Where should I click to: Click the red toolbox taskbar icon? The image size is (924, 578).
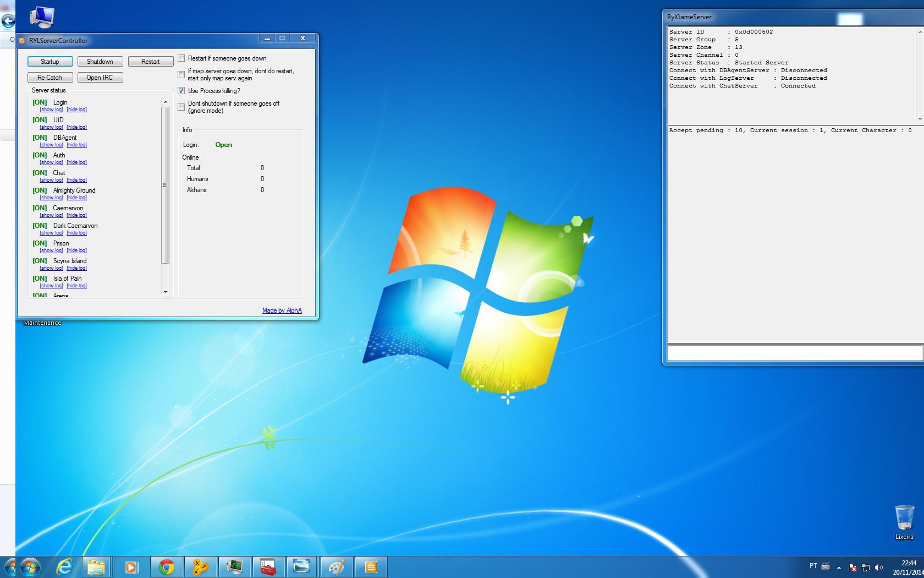[x=268, y=566]
